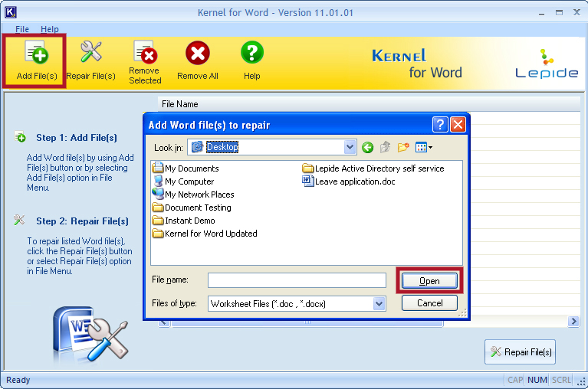The width and height of the screenshot is (588, 389).
Task: Go up one folder level in the dialog
Action: 385,147
